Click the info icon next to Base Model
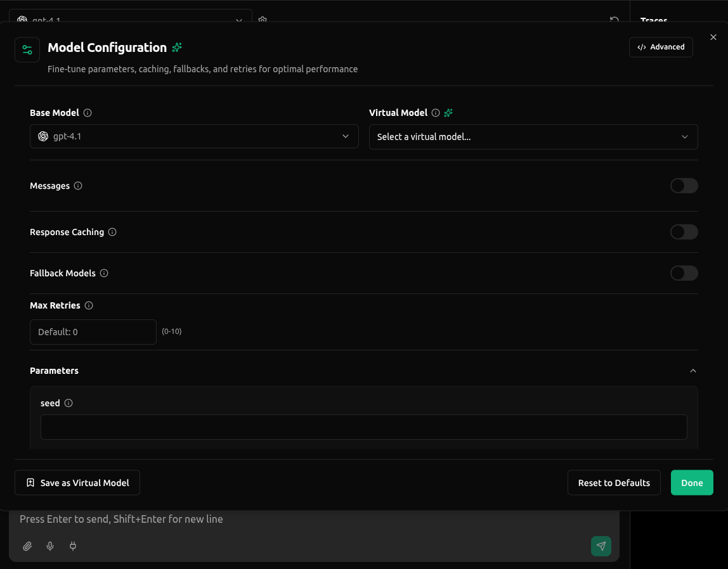Screen dimensions: 728x569 [x=88, y=113]
